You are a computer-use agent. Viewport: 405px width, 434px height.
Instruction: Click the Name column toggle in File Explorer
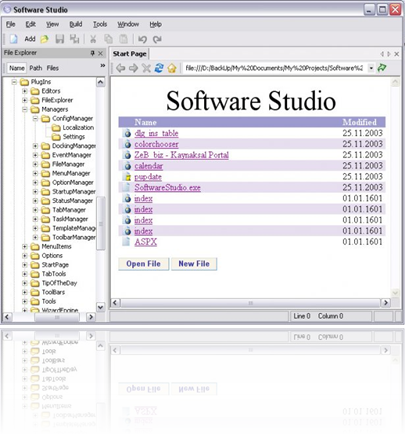17,68
